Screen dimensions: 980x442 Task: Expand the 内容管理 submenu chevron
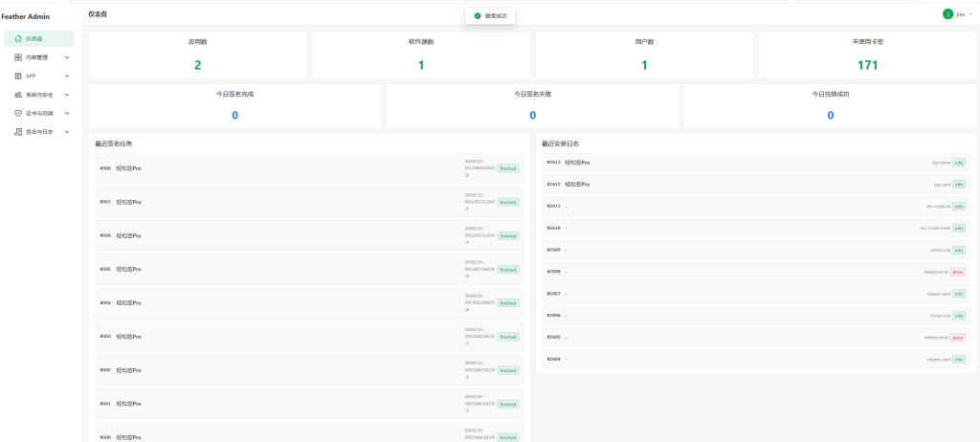pos(67,57)
